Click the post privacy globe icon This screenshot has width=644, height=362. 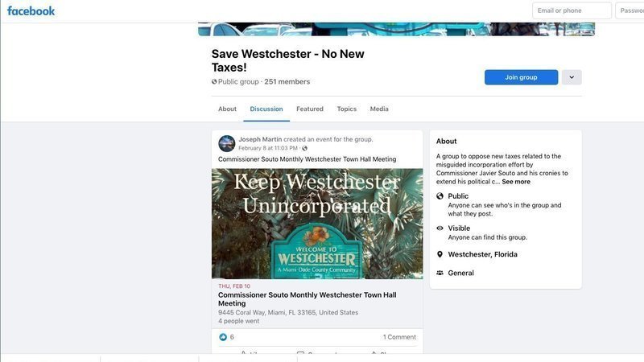[x=305, y=148]
